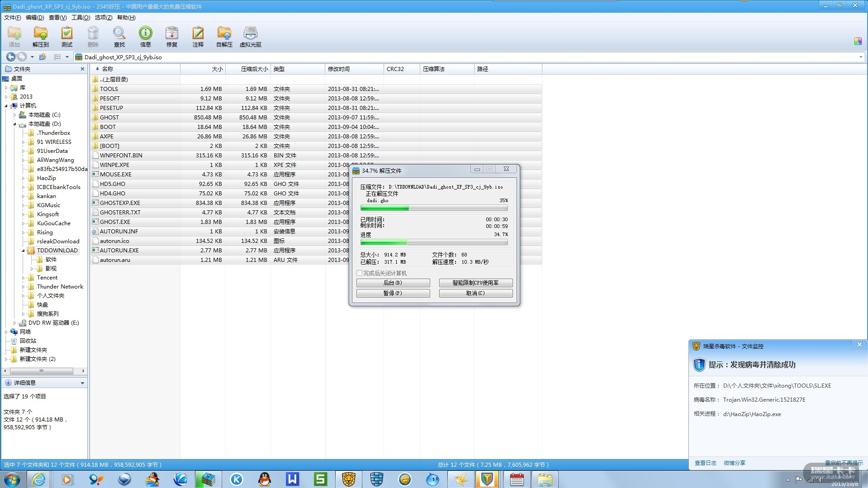868x488 pixels.
Task: Click the 解压到 (Extract to) toolbar icon
Action: point(40,36)
